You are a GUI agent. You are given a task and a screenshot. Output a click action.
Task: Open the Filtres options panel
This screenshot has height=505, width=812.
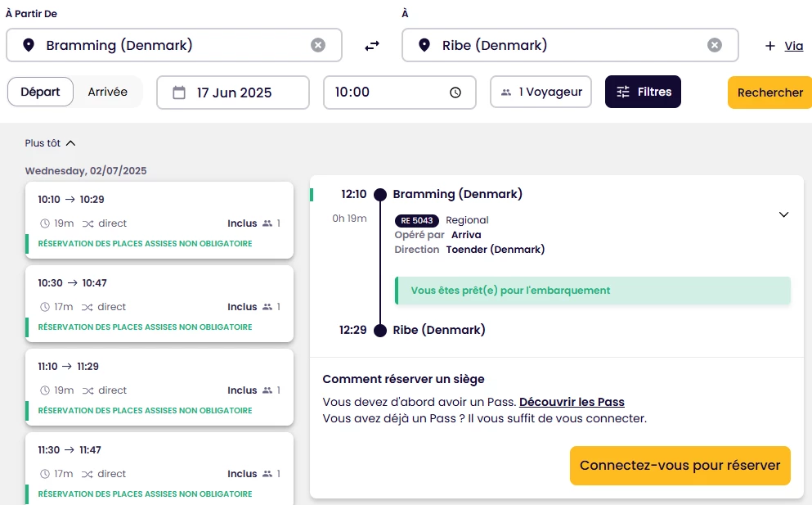coord(643,92)
